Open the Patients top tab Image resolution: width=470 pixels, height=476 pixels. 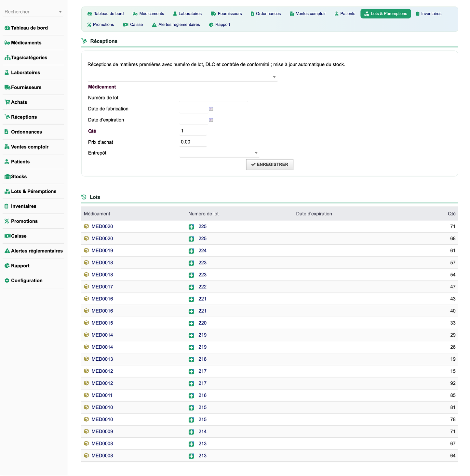345,14
